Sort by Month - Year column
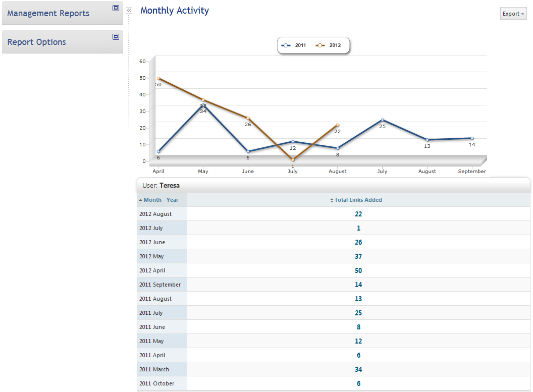The image size is (533, 392). click(x=161, y=200)
